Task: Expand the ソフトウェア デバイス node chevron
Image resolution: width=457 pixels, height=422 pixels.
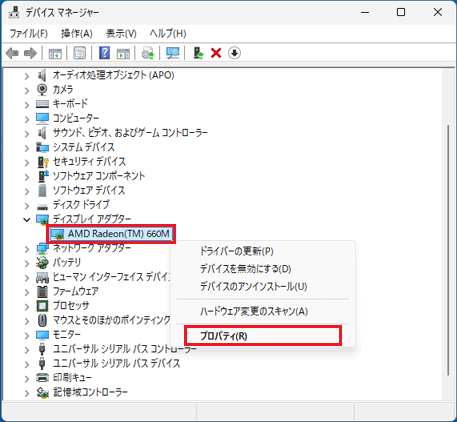Action: point(27,191)
